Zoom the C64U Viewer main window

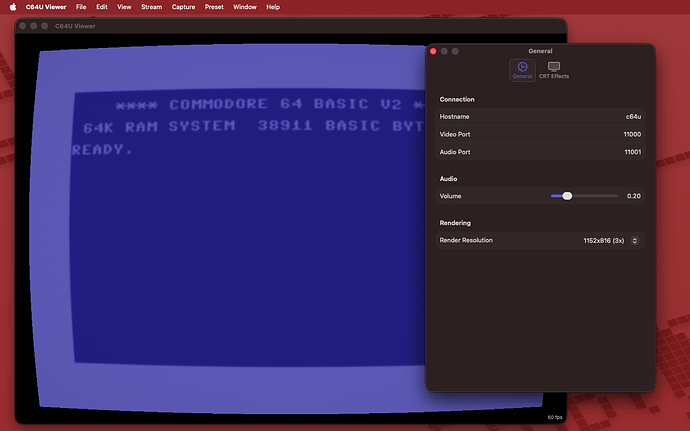pos(44,26)
